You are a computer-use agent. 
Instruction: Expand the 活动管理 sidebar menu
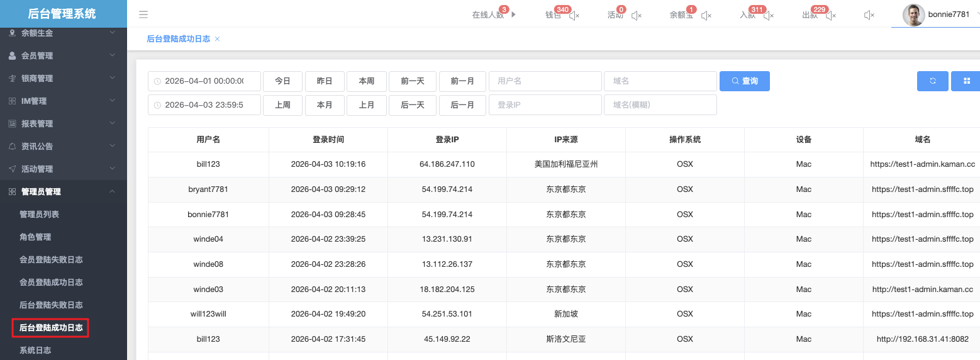(x=63, y=169)
